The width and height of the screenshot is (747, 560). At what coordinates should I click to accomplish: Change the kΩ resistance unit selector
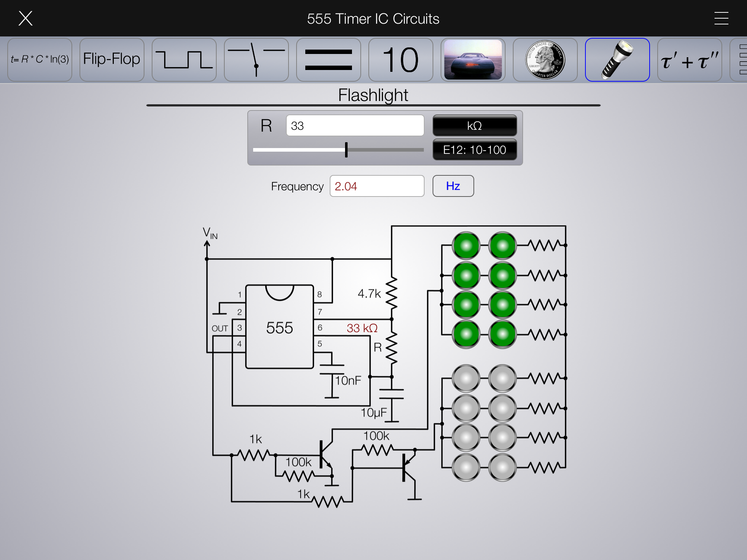click(x=475, y=126)
